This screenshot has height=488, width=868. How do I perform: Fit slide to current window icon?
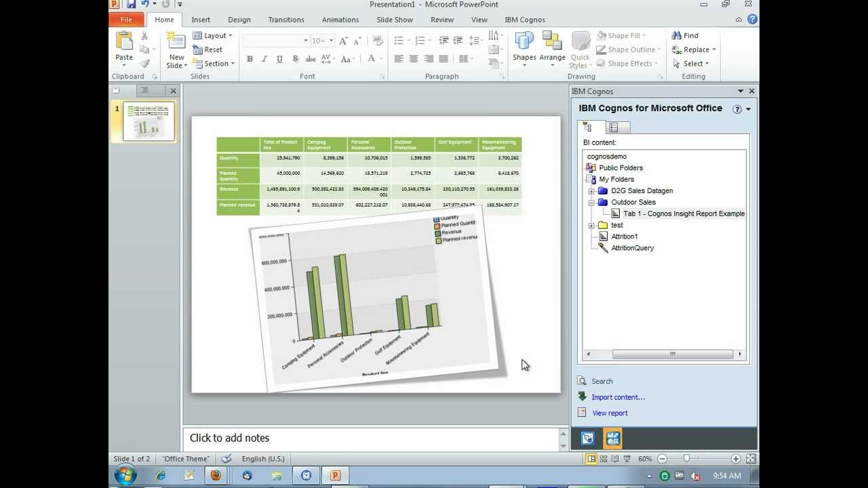pos(751,459)
